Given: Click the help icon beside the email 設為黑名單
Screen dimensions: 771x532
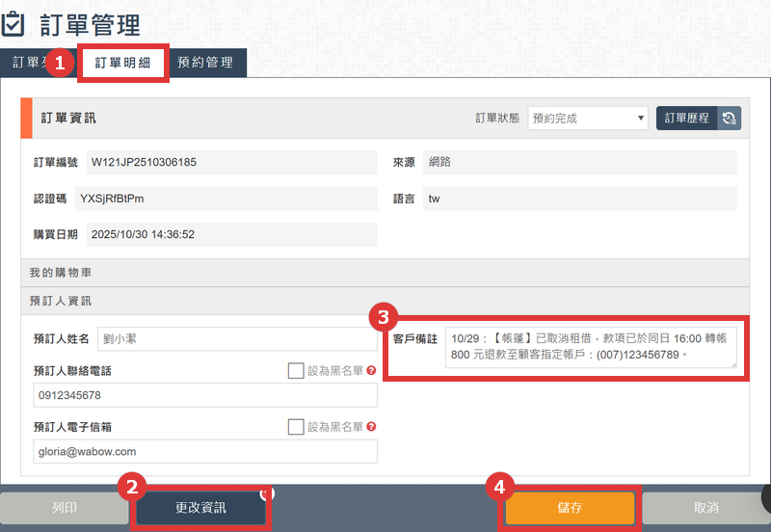Looking at the screenshot, I should click(x=371, y=427).
